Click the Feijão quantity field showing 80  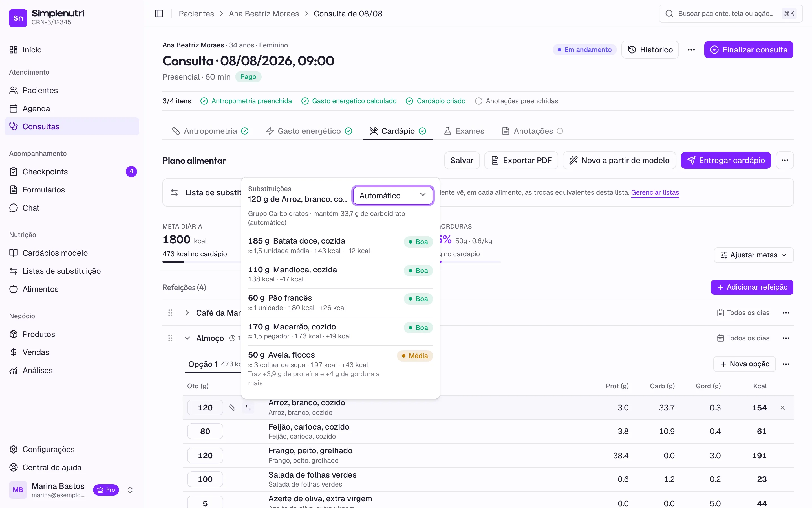(x=205, y=431)
